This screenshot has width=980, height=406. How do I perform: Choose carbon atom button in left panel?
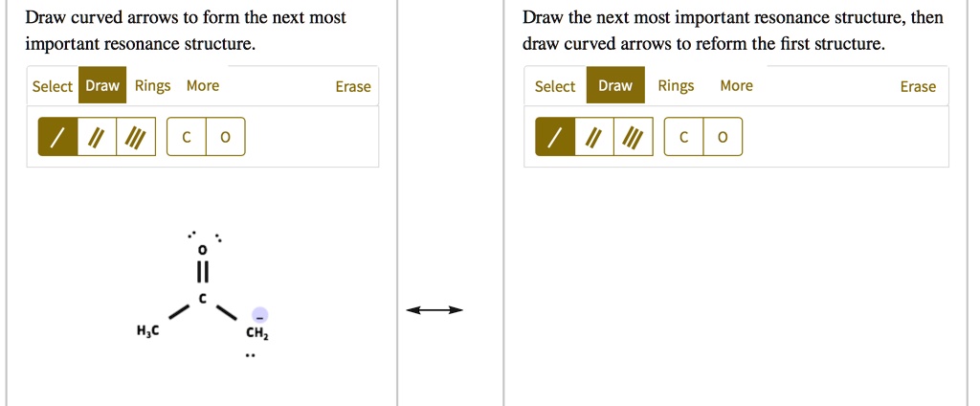(187, 136)
